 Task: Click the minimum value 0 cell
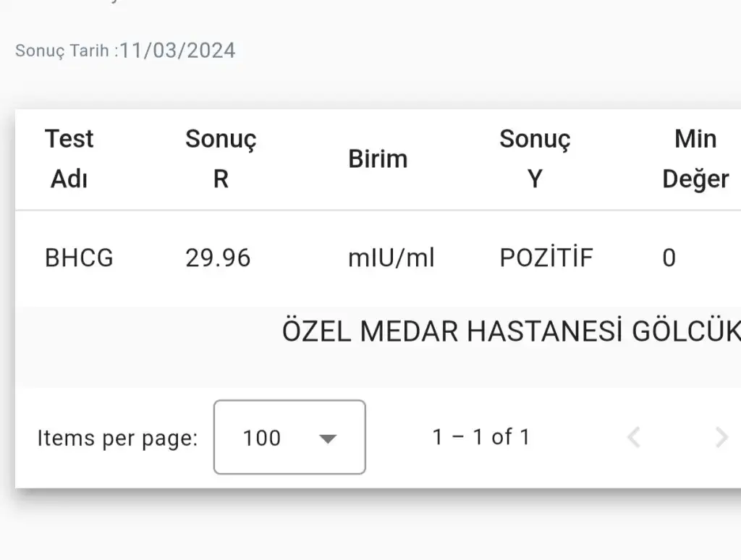[x=669, y=258]
